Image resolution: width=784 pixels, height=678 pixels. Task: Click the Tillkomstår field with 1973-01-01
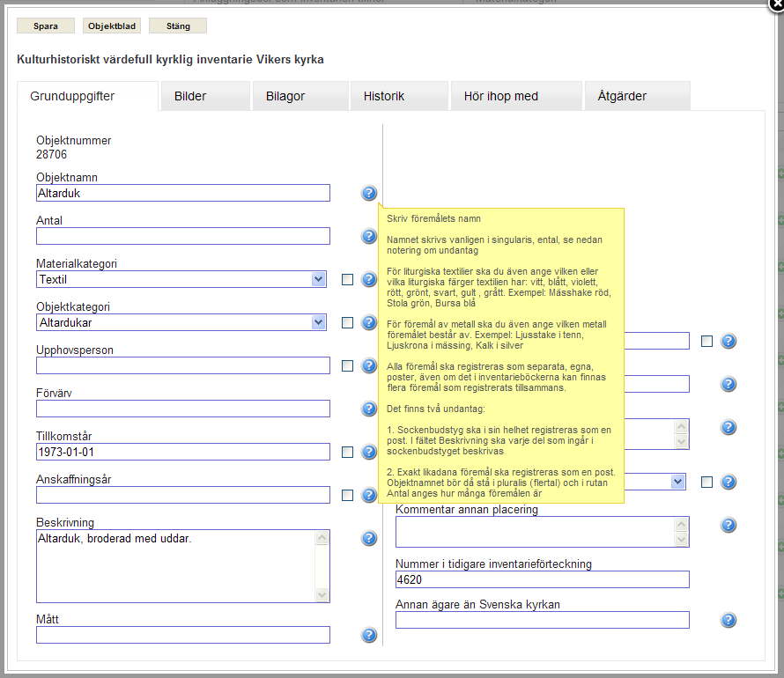tap(183, 452)
